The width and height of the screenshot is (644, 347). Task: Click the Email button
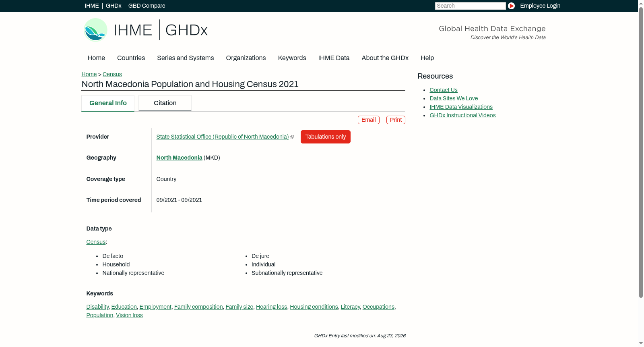[x=369, y=120]
